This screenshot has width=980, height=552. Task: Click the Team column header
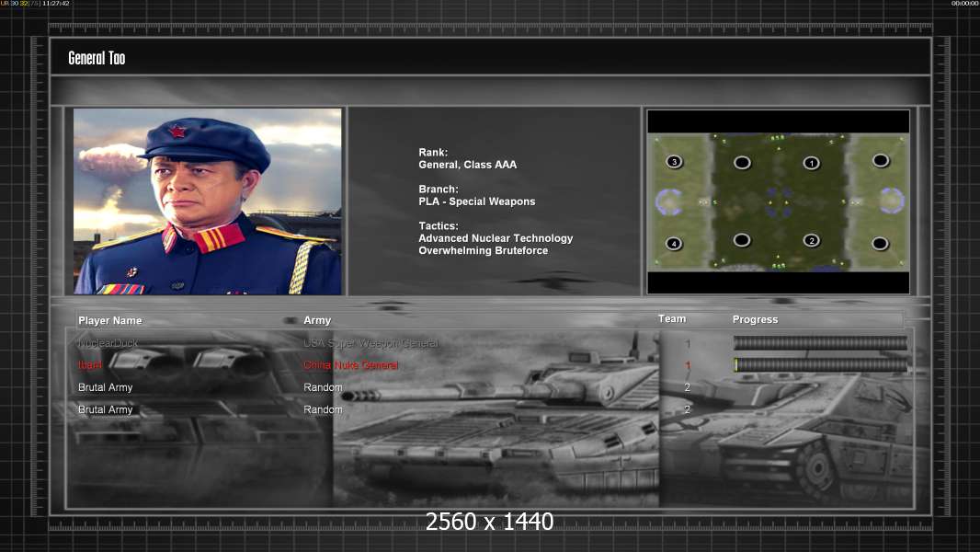672,319
